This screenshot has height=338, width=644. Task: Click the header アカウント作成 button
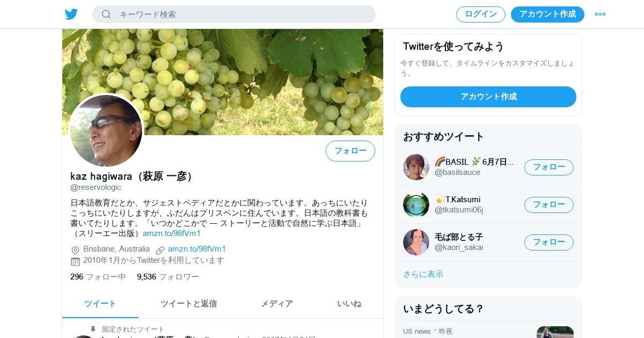pos(547,14)
